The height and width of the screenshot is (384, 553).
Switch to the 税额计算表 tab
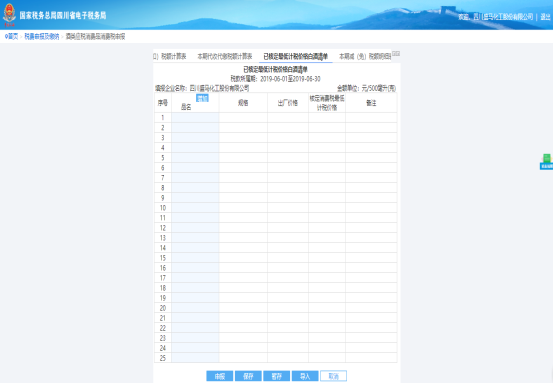tap(170, 56)
